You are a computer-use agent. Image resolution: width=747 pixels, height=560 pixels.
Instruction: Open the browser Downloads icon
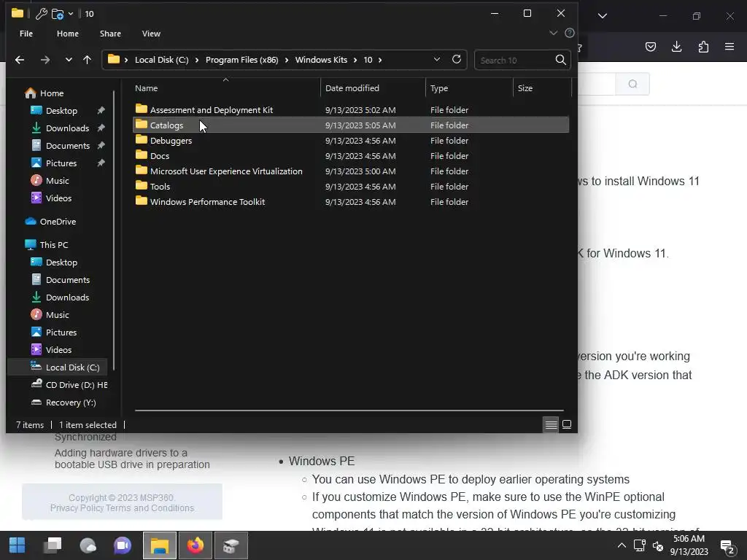[x=676, y=47]
